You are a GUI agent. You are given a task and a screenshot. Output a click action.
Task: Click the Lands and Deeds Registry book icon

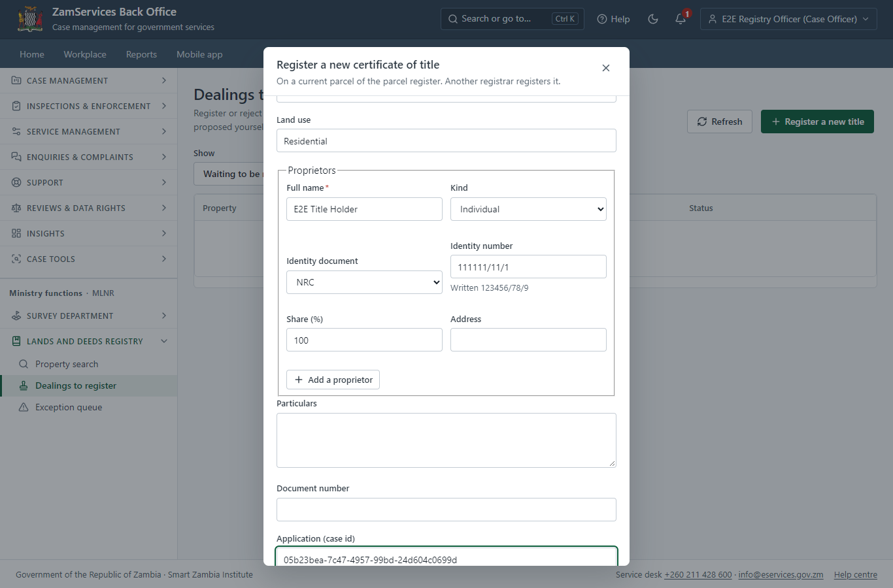16,341
